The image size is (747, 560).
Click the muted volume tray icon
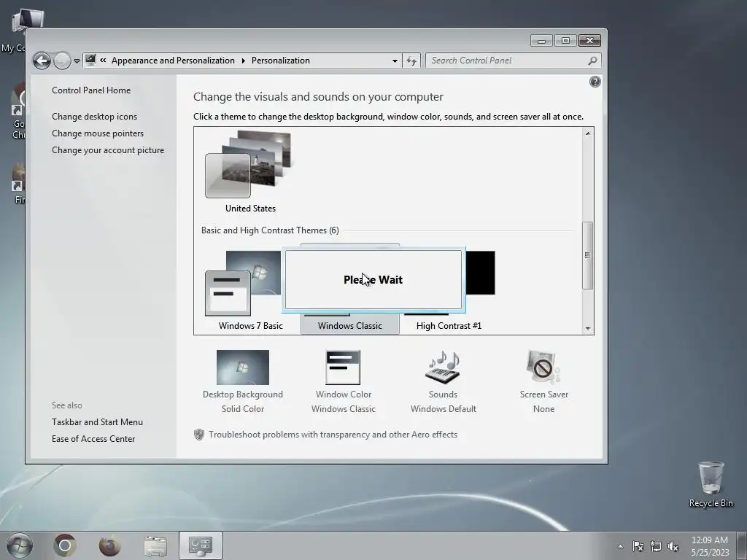(x=673, y=546)
